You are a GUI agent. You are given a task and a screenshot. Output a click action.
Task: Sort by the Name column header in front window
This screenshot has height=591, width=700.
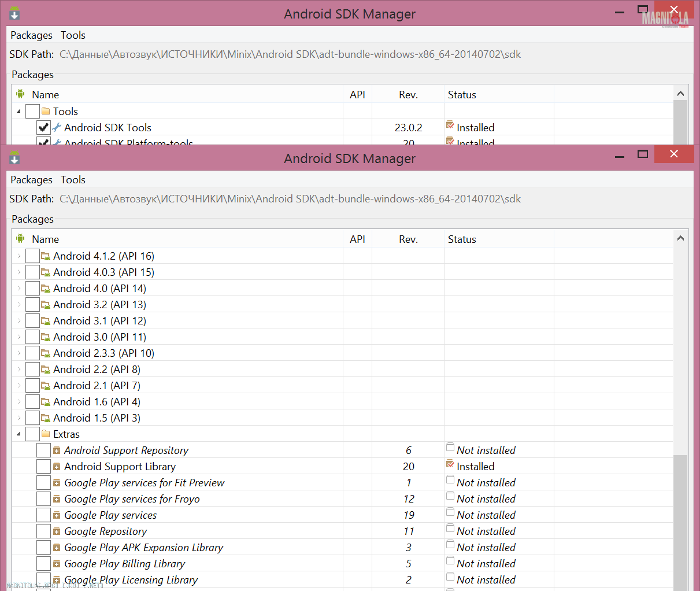pos(177,239)
